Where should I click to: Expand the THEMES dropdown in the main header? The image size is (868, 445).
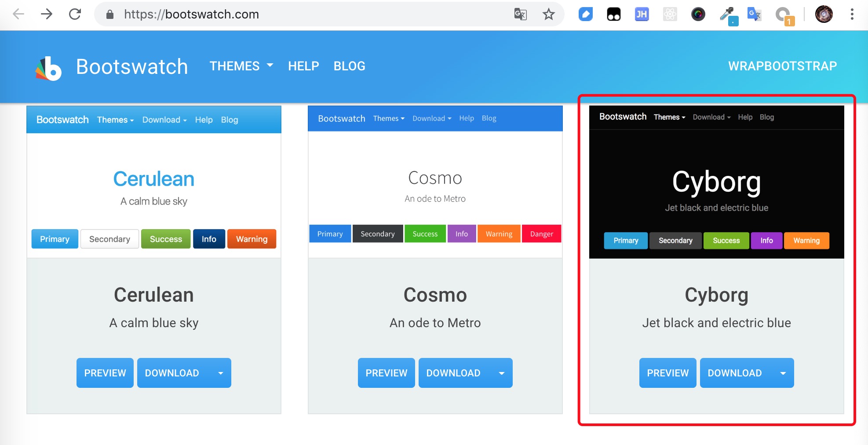click(x=241, y=66)
